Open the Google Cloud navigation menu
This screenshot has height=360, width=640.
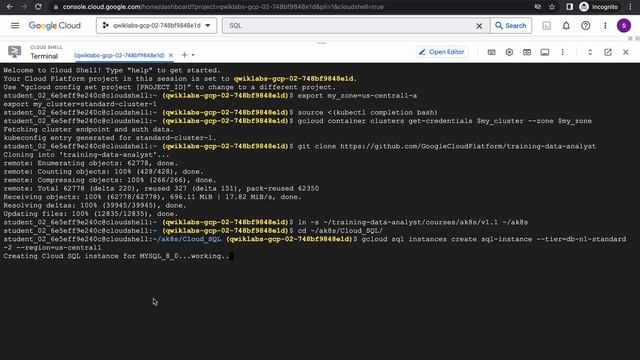[15, 26]
